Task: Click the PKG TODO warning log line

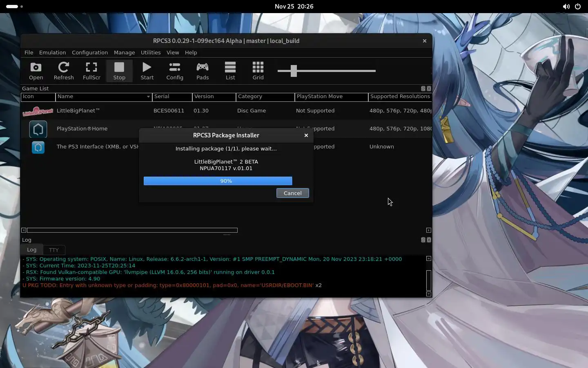Action: (172, 285)
